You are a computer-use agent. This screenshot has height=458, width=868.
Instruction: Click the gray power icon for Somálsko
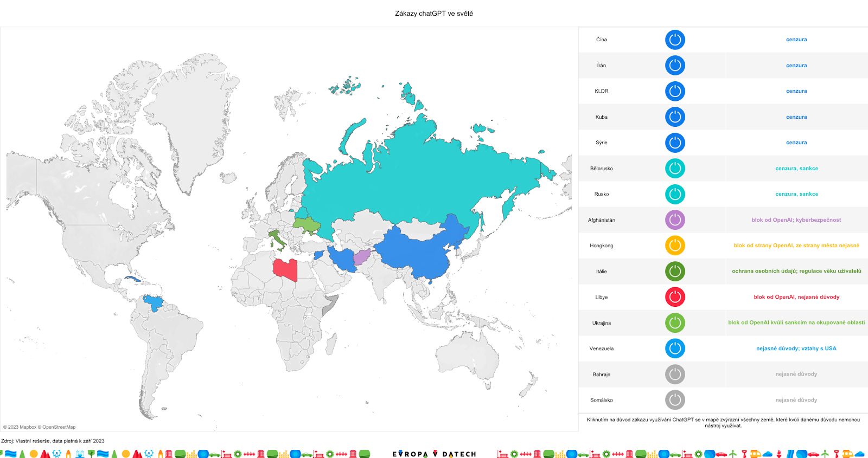[675, 400]
